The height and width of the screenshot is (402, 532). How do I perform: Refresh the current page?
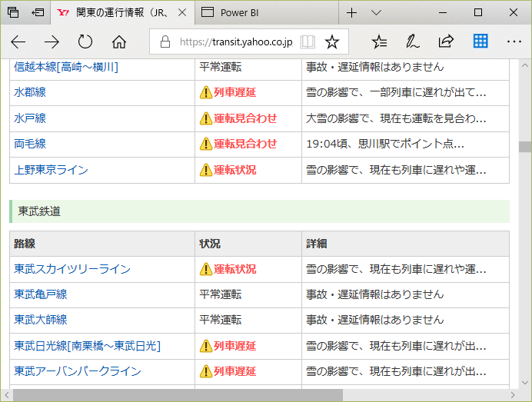pyautogui.click(x=85, y=42)
